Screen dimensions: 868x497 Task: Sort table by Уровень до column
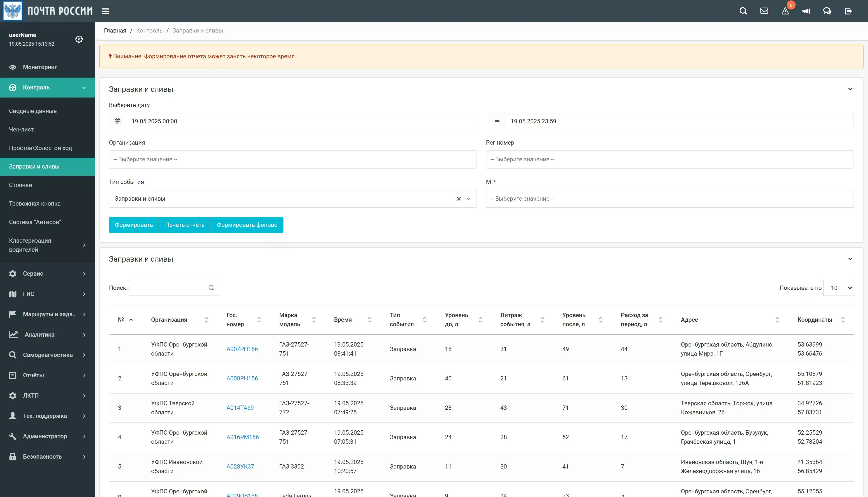coord(463,320)
